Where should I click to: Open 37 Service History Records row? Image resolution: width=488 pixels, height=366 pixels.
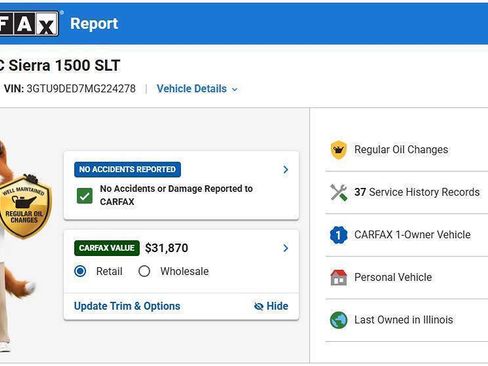[x=407, y=192]
